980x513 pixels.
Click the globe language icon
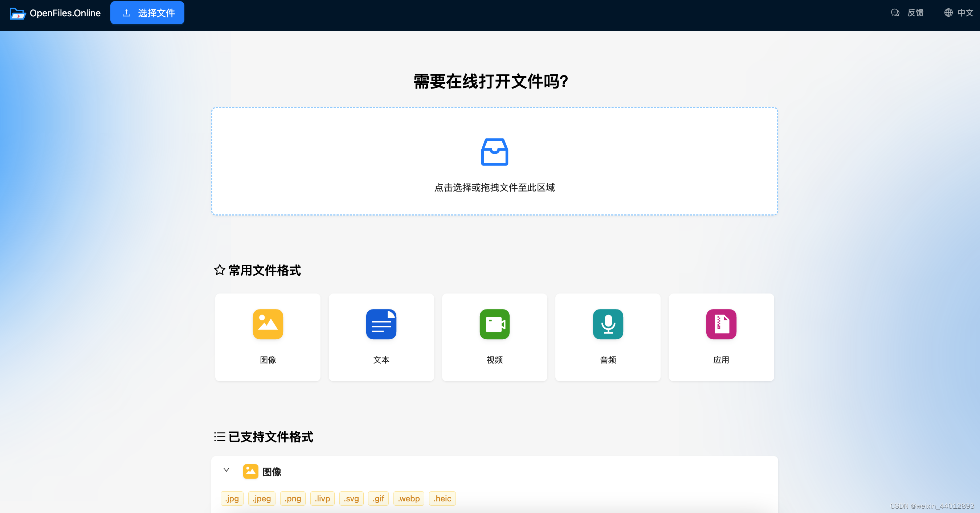948,13
